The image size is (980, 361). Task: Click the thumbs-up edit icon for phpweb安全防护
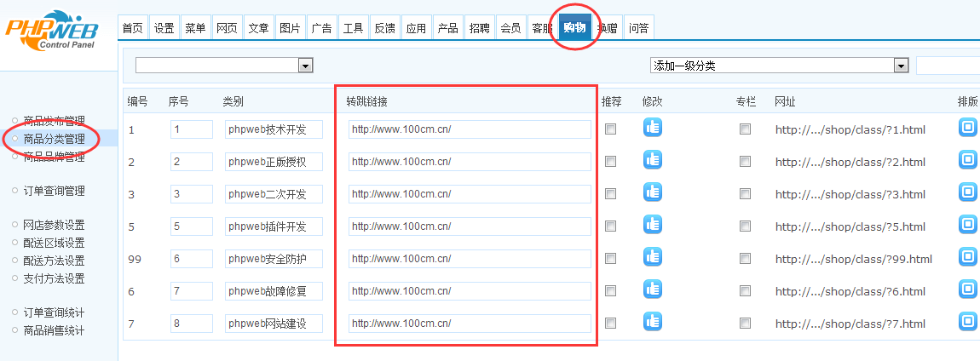[653, 256]
